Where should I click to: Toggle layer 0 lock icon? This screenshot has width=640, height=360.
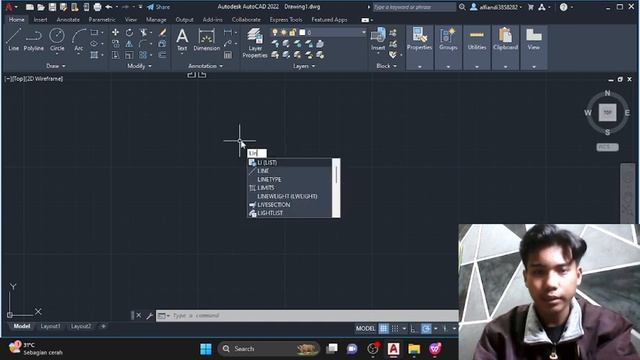[293, 32]
